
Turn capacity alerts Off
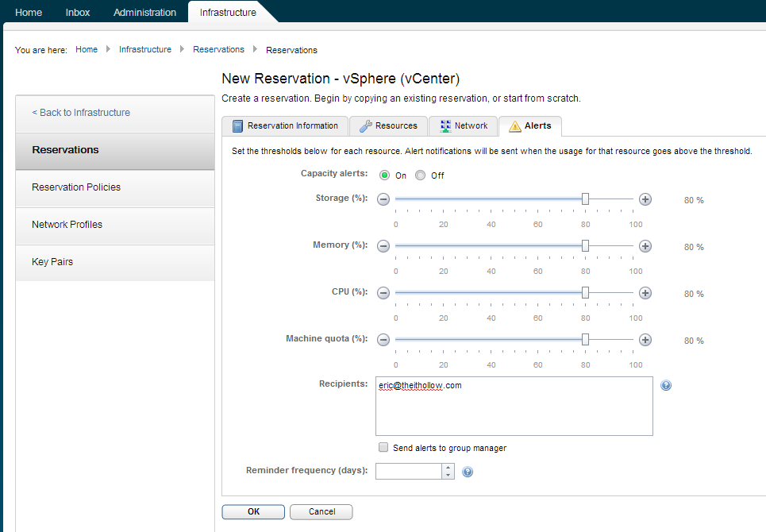(421, 175)
